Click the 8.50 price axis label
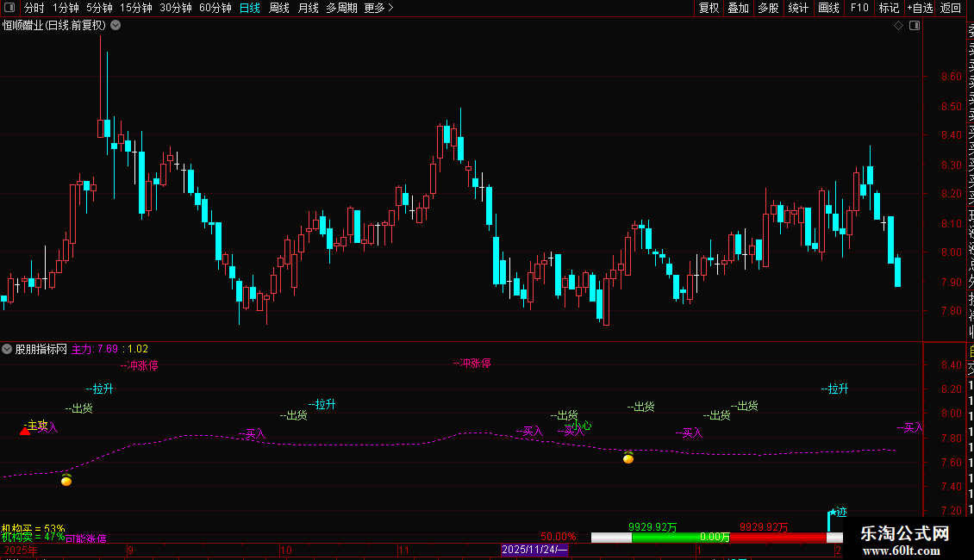Image resolution: width=974 pixels, height=560 pixels. coord(951,106)
